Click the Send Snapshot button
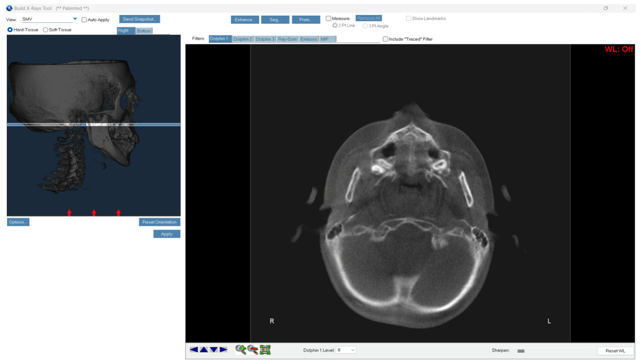640x364 pixels. pyautogui.click(x=139, y=19)
